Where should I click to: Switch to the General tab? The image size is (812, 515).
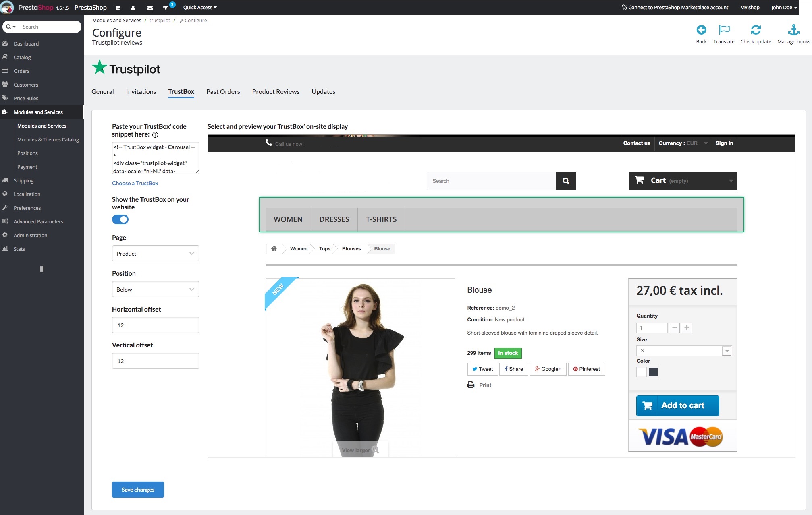tap(103, 92)
